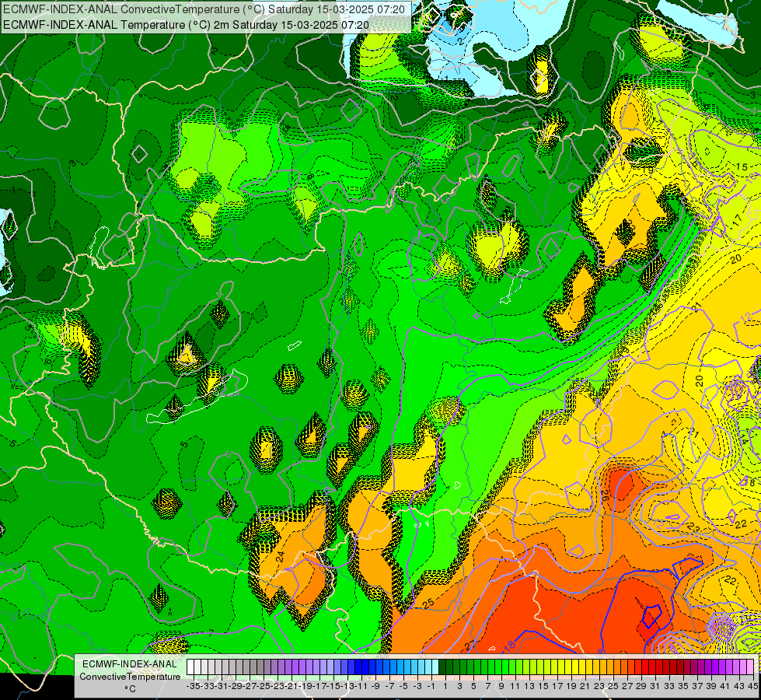Select the purple swatch above legend value 39
This screenshot has height=700, width=761.
(708, 667)
